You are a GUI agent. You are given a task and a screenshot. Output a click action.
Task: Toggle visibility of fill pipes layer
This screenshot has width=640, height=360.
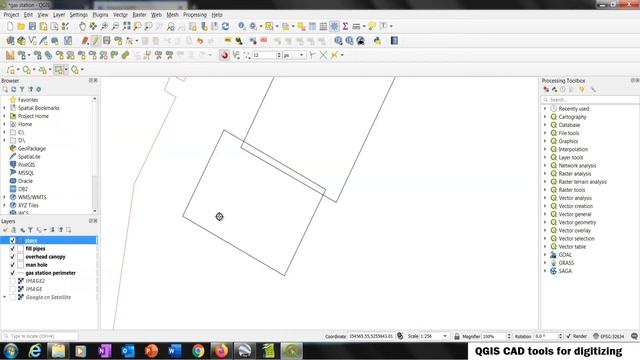tap(12, 249)
